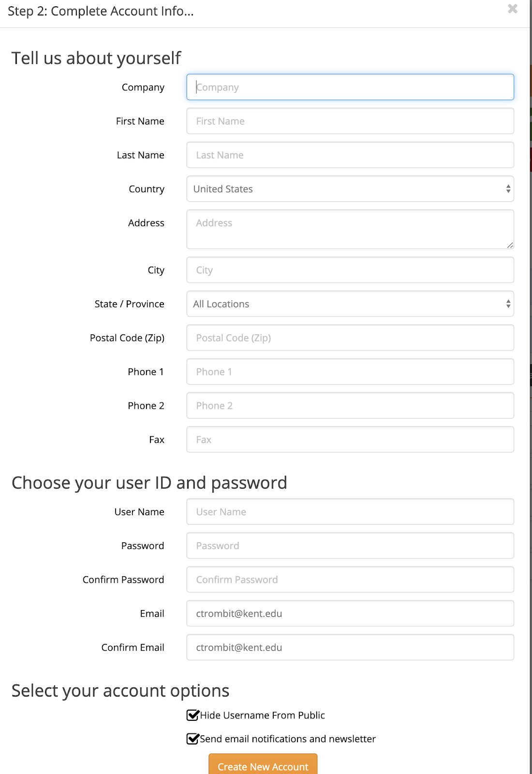Click into the First Name field
This screenshot has height=774, width=532.
point(350,121)
